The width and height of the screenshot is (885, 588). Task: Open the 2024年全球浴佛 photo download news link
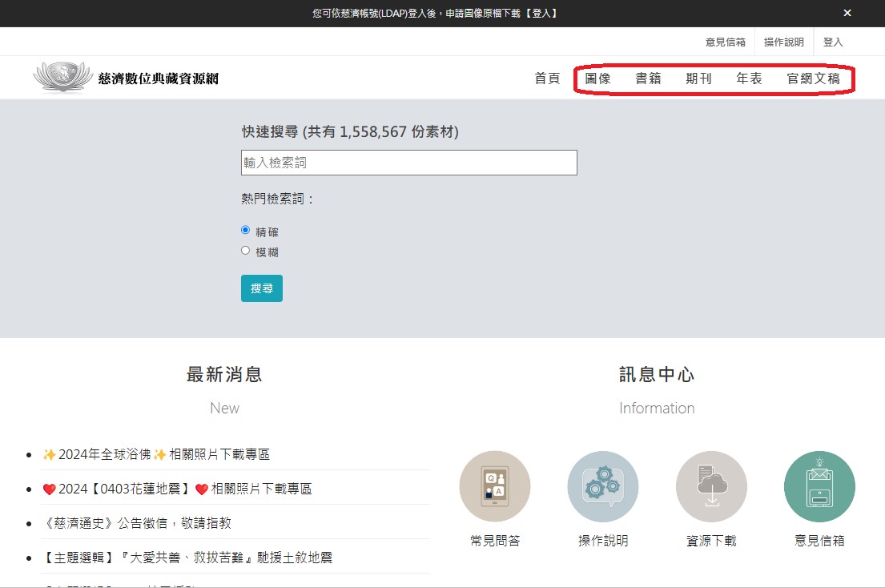pos(156,454)
